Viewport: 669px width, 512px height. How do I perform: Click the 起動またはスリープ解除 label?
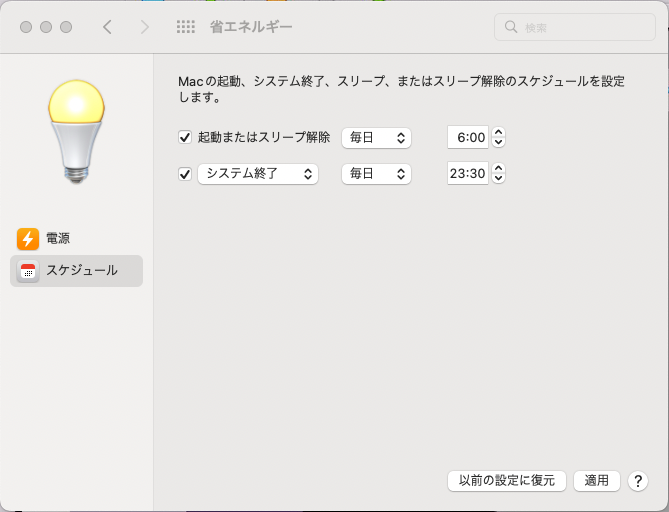264,137
